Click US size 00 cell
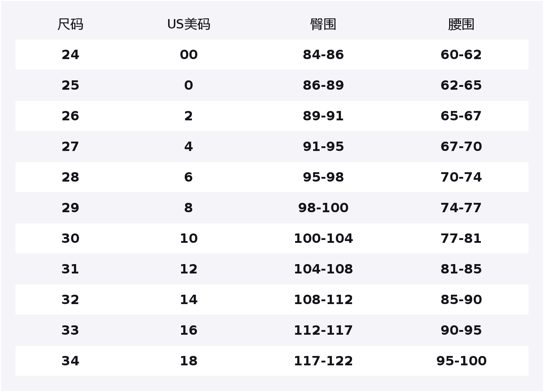The width and height of the screenshot is (544, 392). [x=189, y=55]
